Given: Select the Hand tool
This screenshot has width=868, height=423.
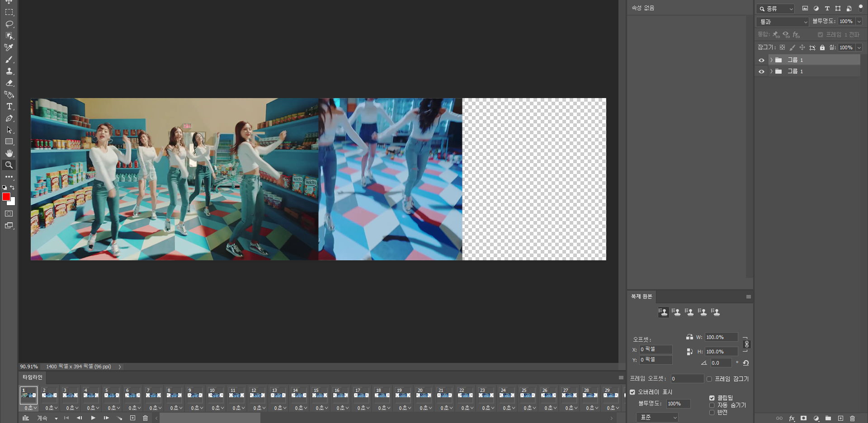Looking at the screenshot, I should (9, 153).
